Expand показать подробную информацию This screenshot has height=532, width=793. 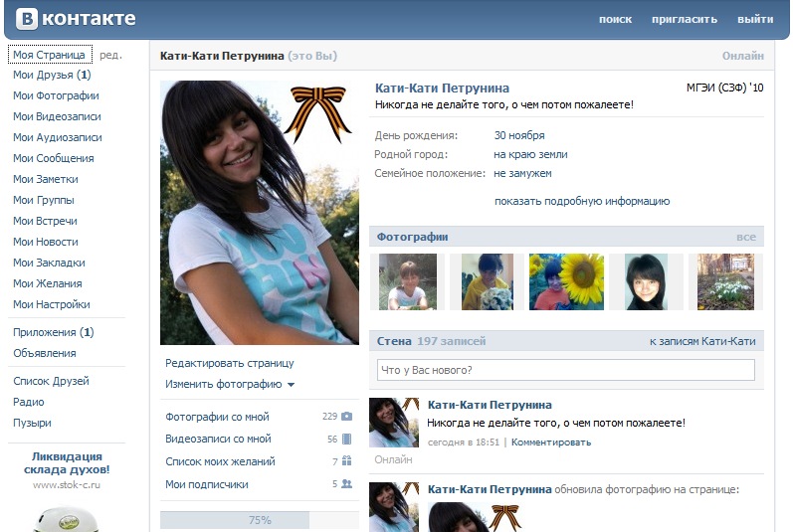coord(581,201)
